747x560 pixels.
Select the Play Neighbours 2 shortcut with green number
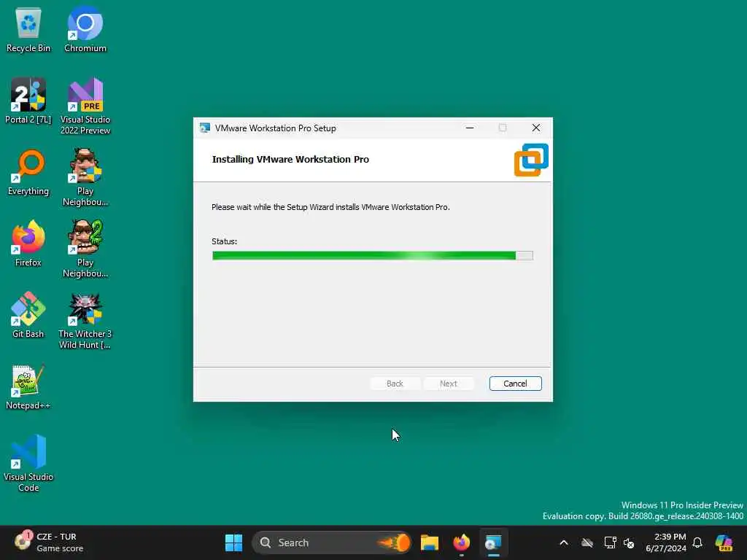pyautogui.click(x=85, y=249)
